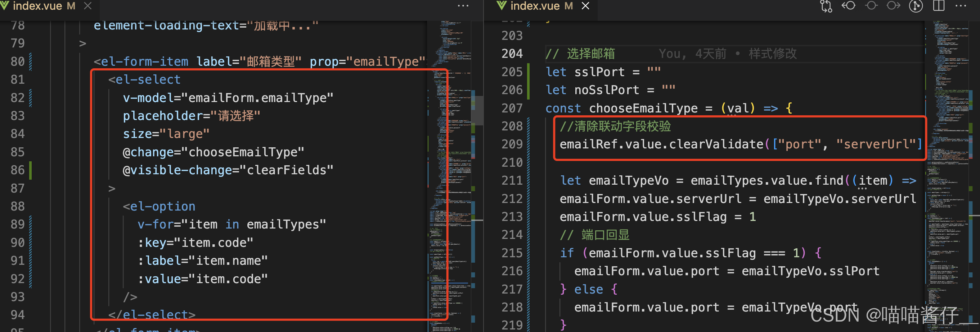
Task: Open more actions menu for the left editor
Action: [463, 6]
